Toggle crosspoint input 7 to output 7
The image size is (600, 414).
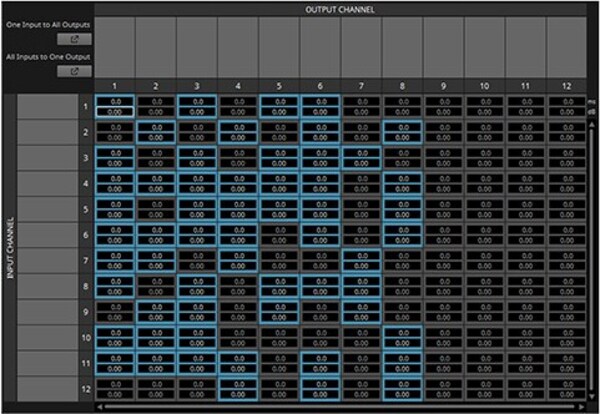pyautogui.click(x=362, y=260)
